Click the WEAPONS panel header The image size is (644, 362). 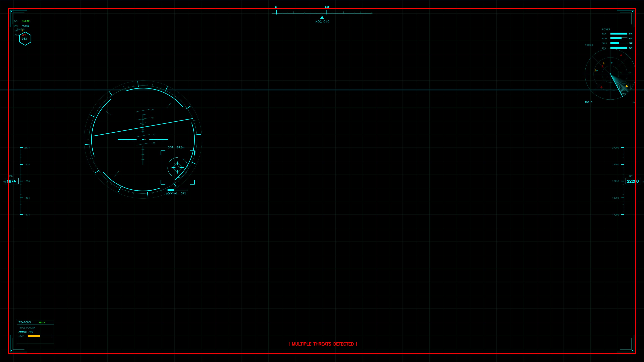(24, 322)
